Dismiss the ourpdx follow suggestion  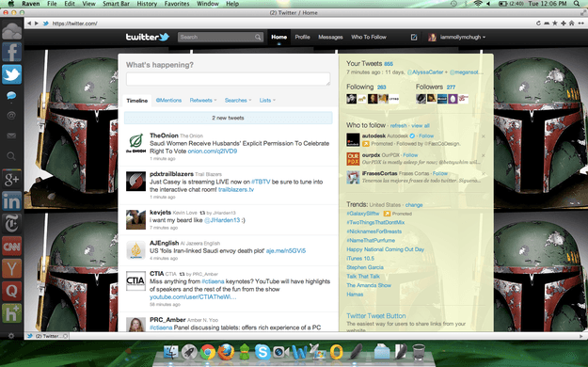point(483,155)
